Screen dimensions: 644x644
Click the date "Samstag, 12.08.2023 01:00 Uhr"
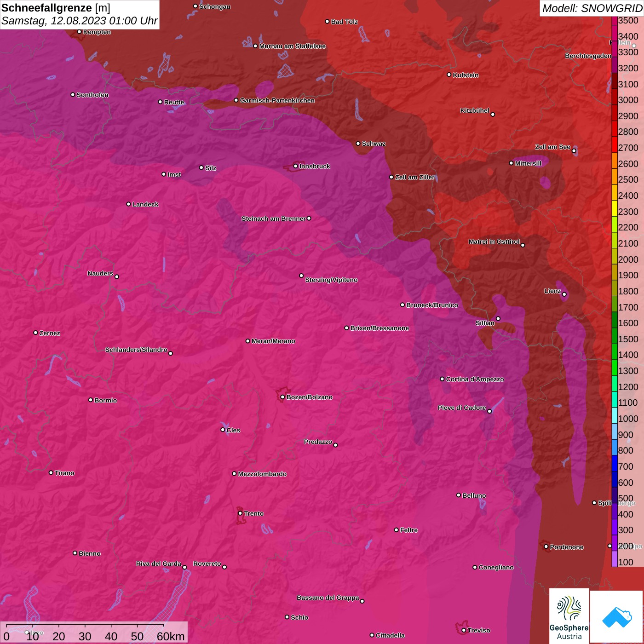80,21
